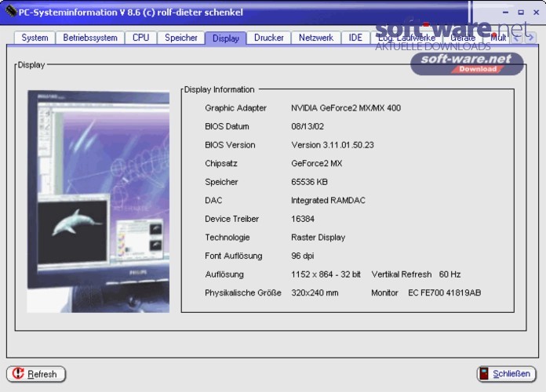Open the Log. Laufwerke tab
The image size is (546, 392).
pos(406,38)
